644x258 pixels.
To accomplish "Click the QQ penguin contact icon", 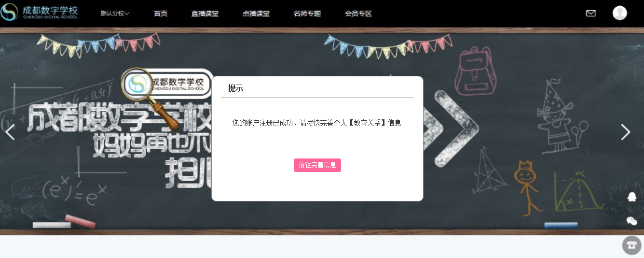I will click(x=632, y=197).
